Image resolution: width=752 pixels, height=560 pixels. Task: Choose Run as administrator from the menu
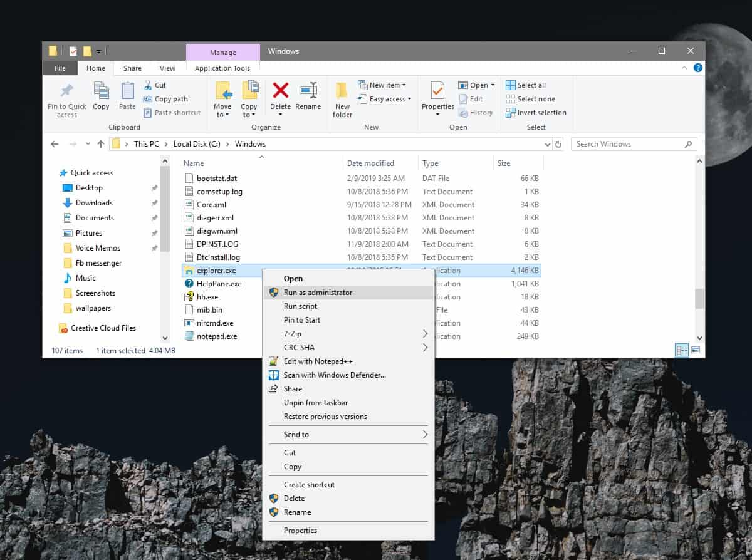point(316,292)
